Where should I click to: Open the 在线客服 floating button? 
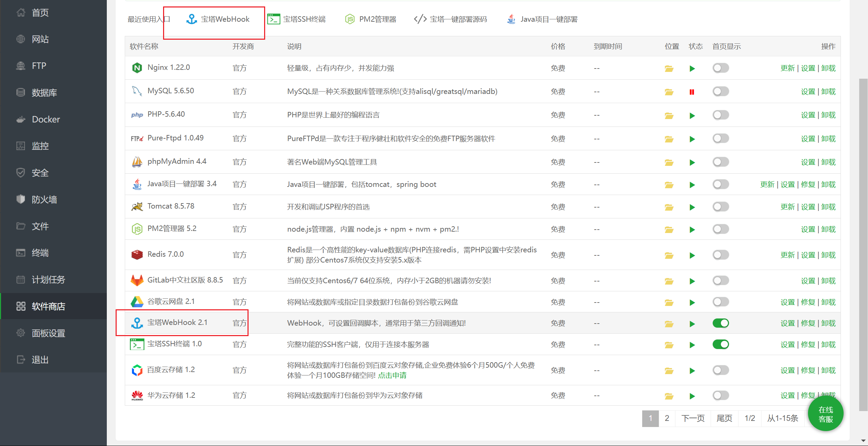[825, 414]
